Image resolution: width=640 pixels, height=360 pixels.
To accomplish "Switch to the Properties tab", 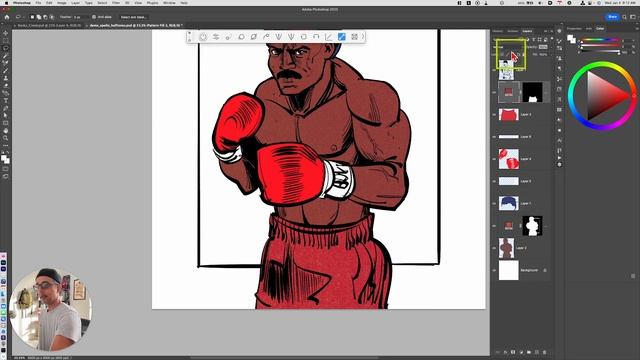I will click(x=574, y=29).
